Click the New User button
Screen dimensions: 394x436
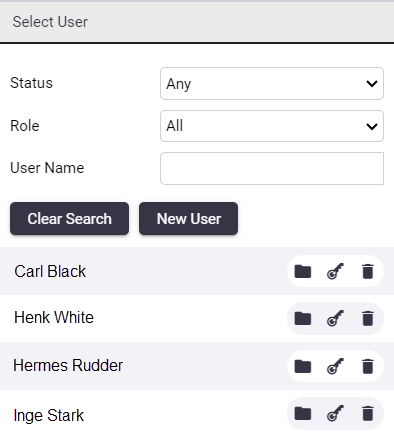tap(189, 219)
